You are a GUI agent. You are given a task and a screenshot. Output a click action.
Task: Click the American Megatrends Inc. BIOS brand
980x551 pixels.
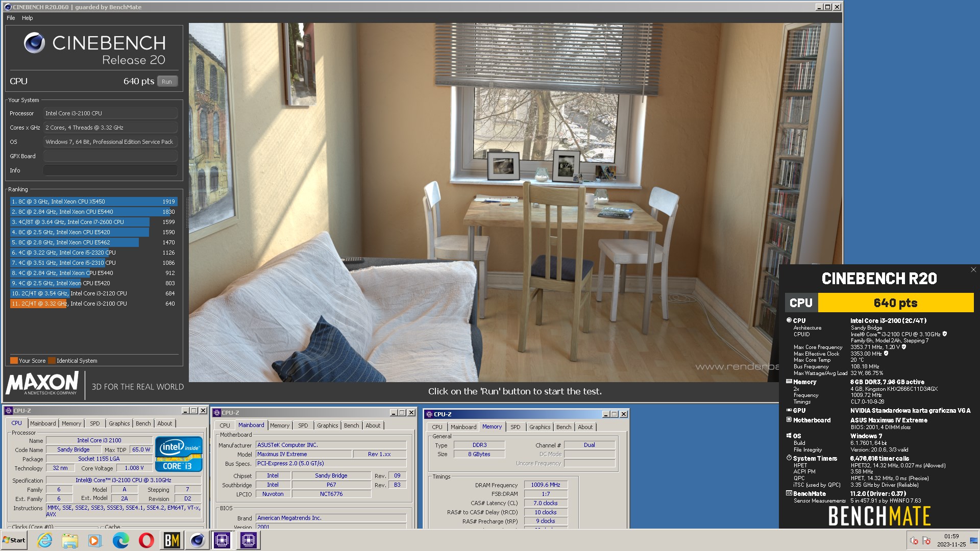pos(331,518)
